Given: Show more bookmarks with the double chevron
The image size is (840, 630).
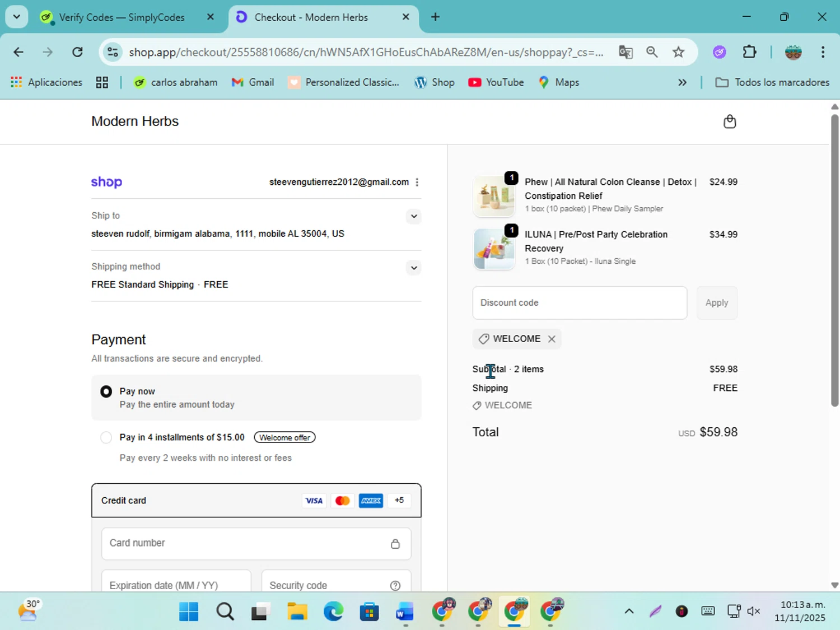Looking at the screenshot, I should 682,82.
